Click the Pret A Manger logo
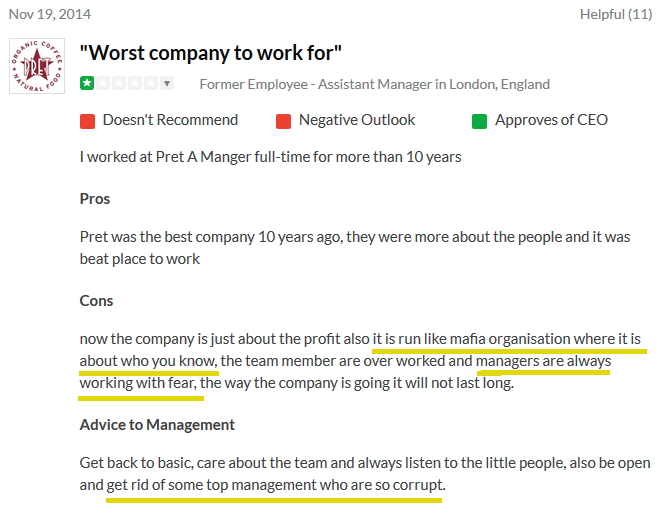This screenshot has width=666, height=519. 37,66
